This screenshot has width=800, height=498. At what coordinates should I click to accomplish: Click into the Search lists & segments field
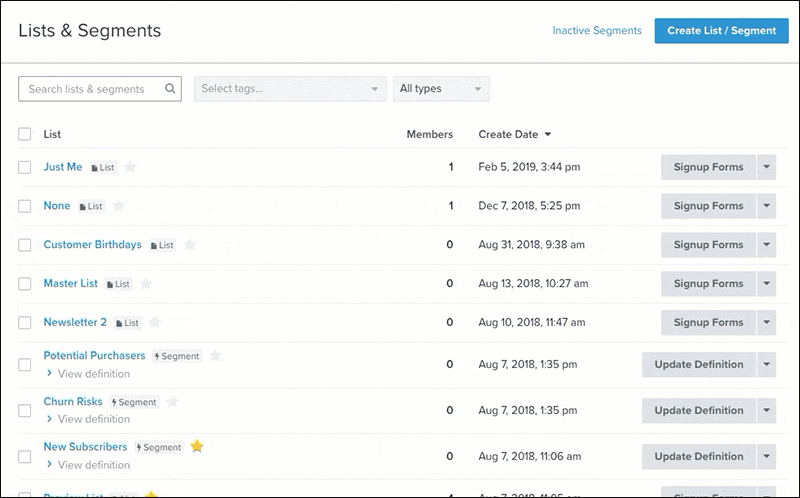[x=92, y=89]
